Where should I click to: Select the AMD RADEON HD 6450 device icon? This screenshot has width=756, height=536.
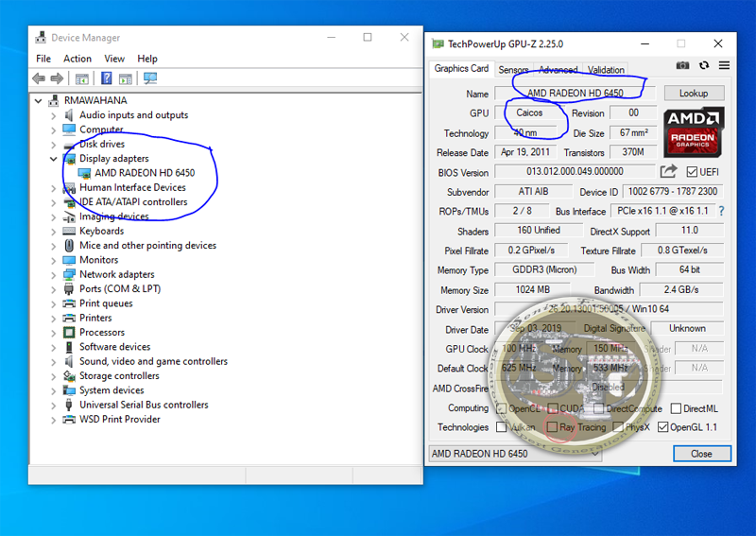84,173
